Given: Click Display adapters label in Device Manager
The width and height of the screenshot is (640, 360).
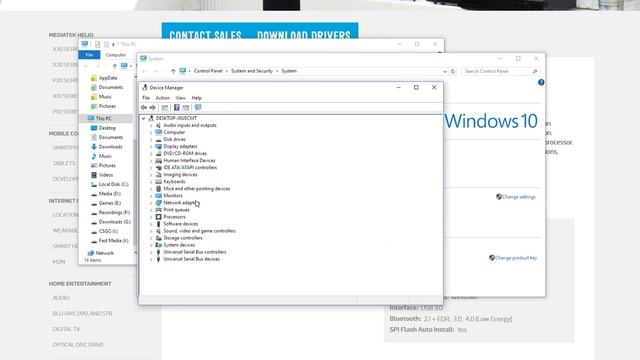Looking at the screenshot, I should coord(180,147).
